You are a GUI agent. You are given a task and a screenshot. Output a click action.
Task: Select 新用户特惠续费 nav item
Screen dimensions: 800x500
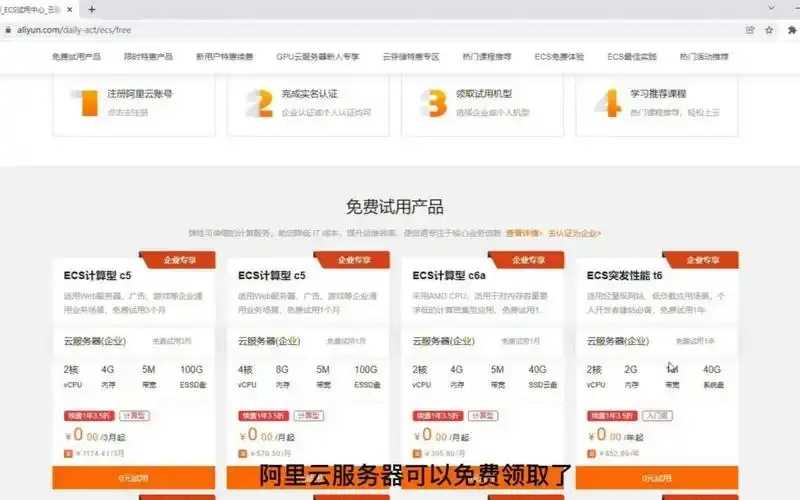(224, 57)
